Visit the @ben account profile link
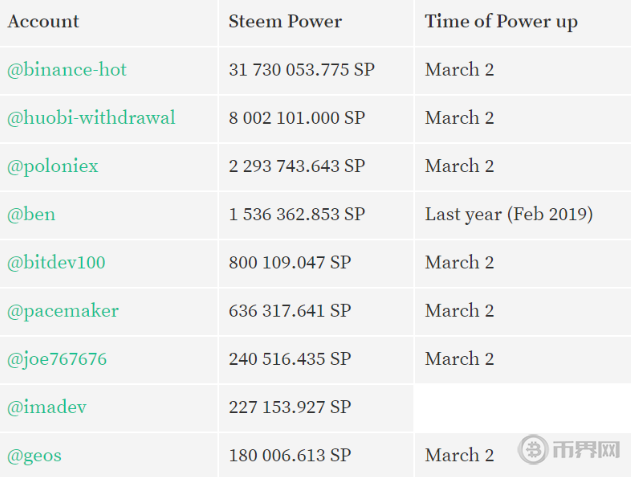The height and width of the screenshot is (477, 631). click(32, 214)
